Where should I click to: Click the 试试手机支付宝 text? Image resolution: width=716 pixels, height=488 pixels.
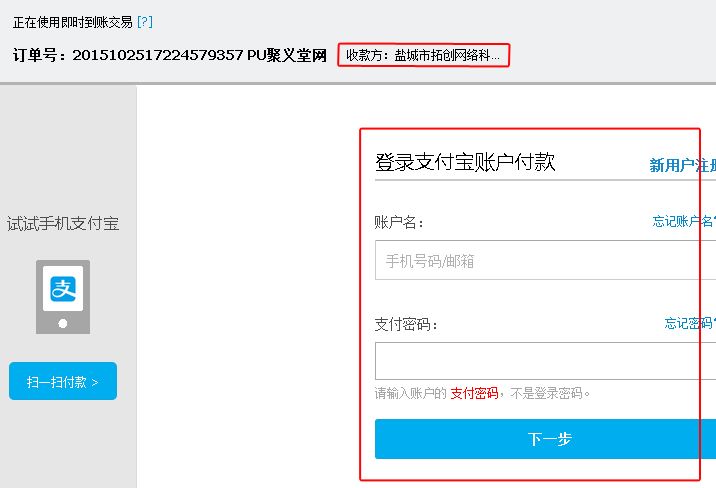pyautogui.click(x=63, y=224)
